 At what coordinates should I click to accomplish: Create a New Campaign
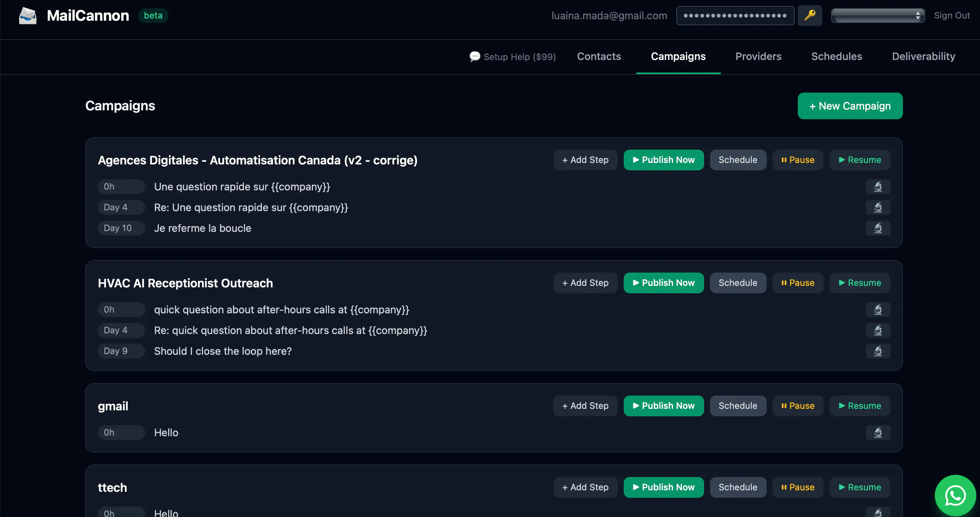click(850, 106)
